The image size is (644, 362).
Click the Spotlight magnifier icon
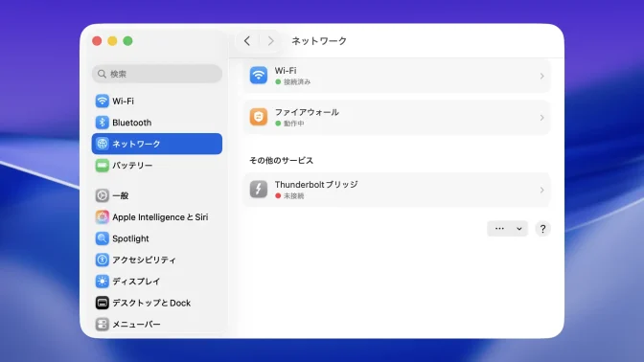[x=102, y=238]
